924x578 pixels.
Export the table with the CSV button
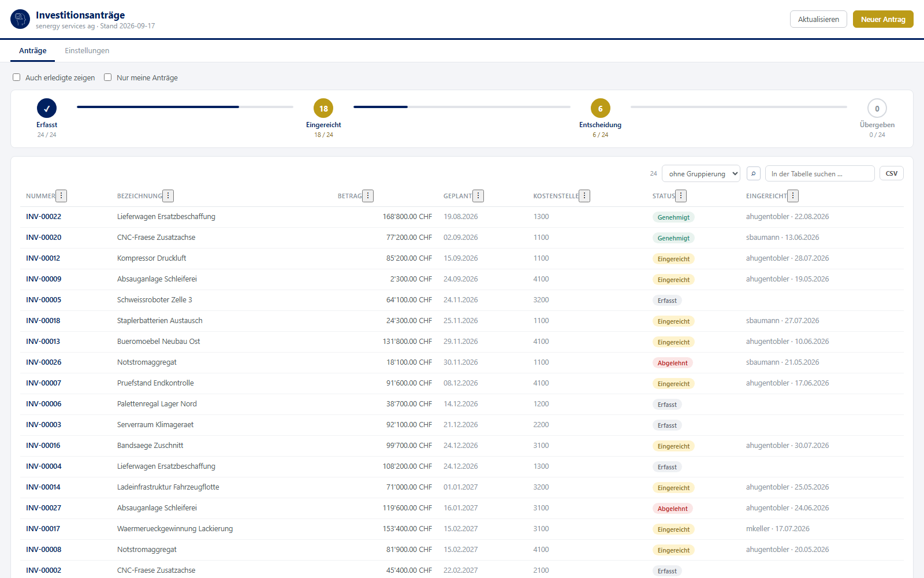(892, 173)
